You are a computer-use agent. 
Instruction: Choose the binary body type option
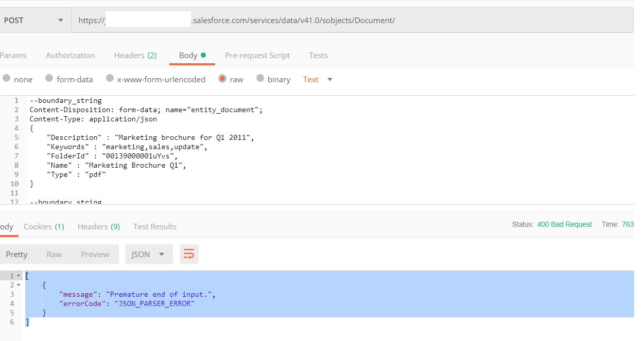(x=260, y=78)
